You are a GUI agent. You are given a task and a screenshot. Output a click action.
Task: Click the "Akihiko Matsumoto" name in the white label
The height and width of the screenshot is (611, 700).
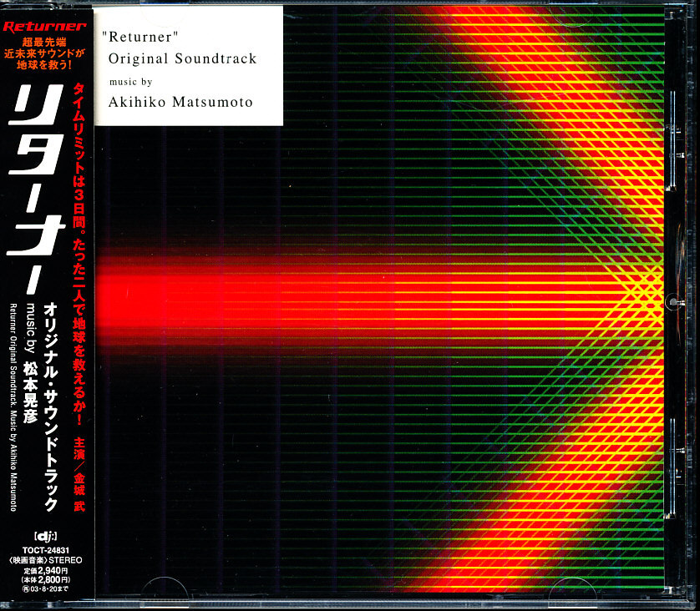(x=180, y=102)
